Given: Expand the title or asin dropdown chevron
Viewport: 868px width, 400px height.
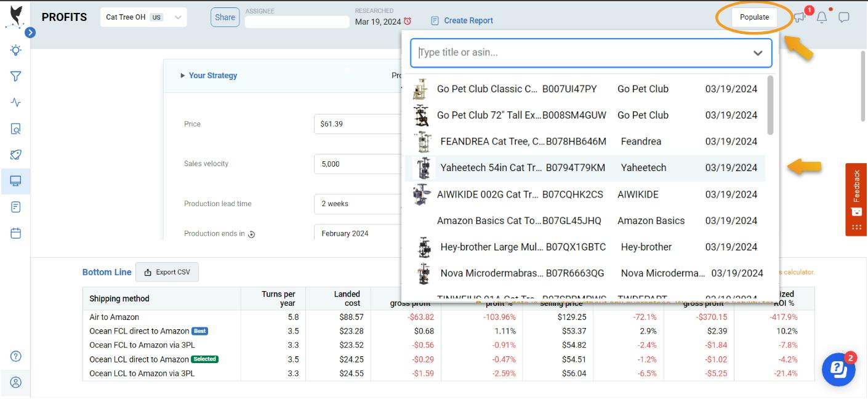Looking at the screenshot, I should [758, 53].
